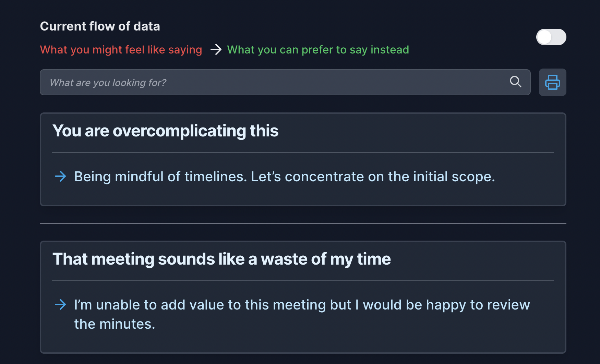Click 'Being mindful of timelines' response text
This screenshot has width=600, height=364.
tap(285, 177)
